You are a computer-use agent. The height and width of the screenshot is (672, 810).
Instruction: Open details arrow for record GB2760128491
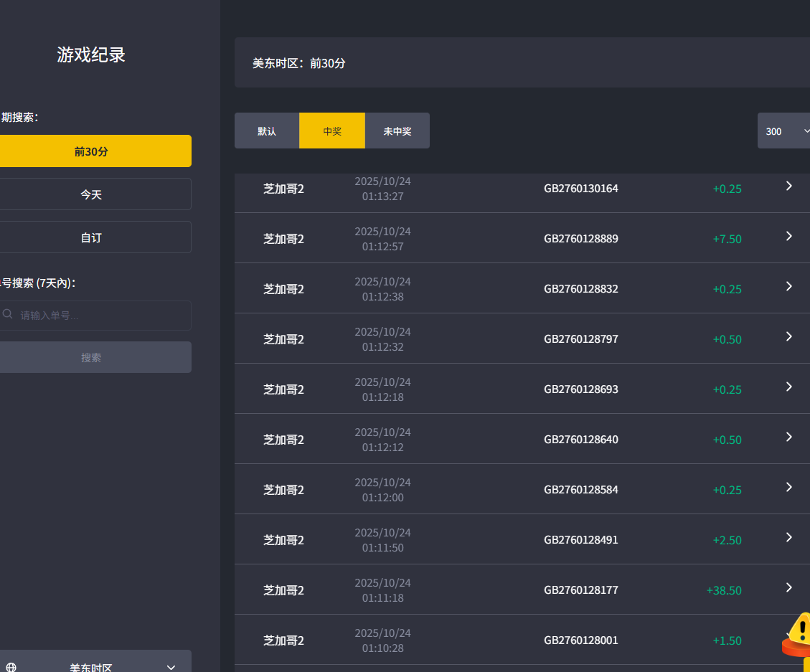788,537
